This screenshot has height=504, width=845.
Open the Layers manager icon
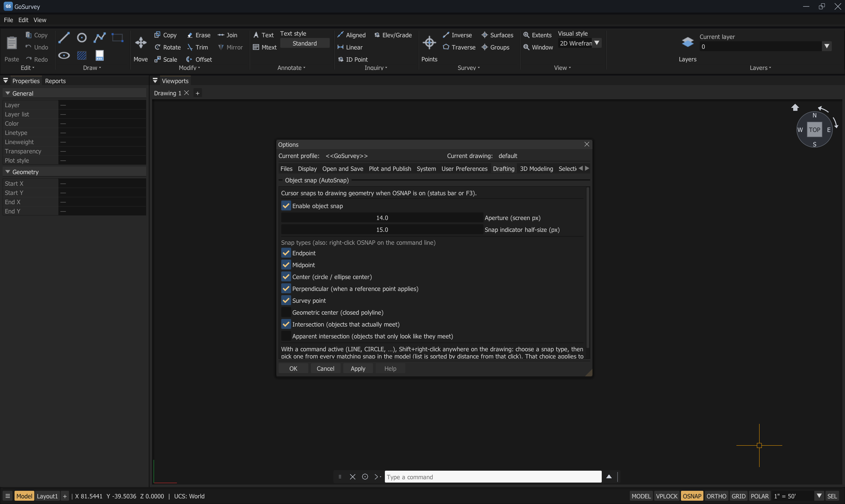687,42
